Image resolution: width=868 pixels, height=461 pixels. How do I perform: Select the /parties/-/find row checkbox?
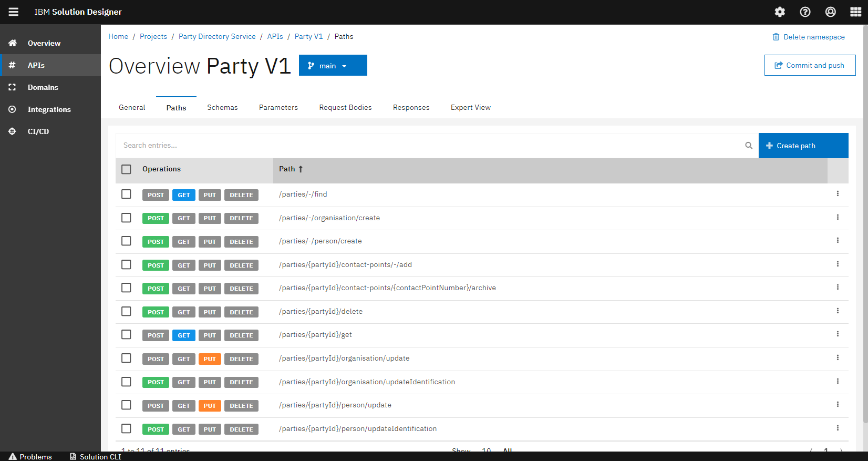click(126, 194)
